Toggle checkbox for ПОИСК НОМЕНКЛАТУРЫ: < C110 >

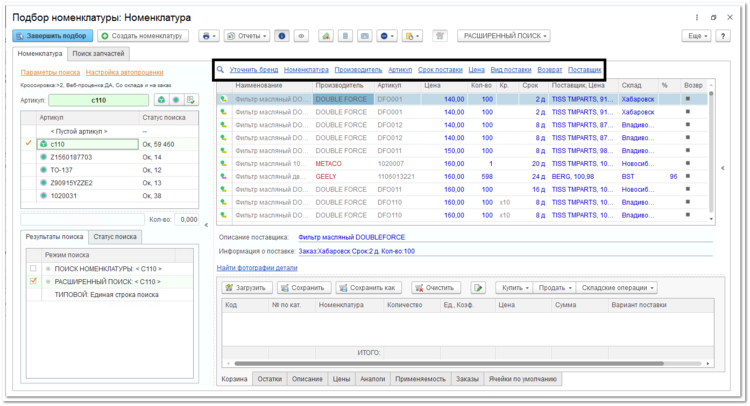point(33,268)
